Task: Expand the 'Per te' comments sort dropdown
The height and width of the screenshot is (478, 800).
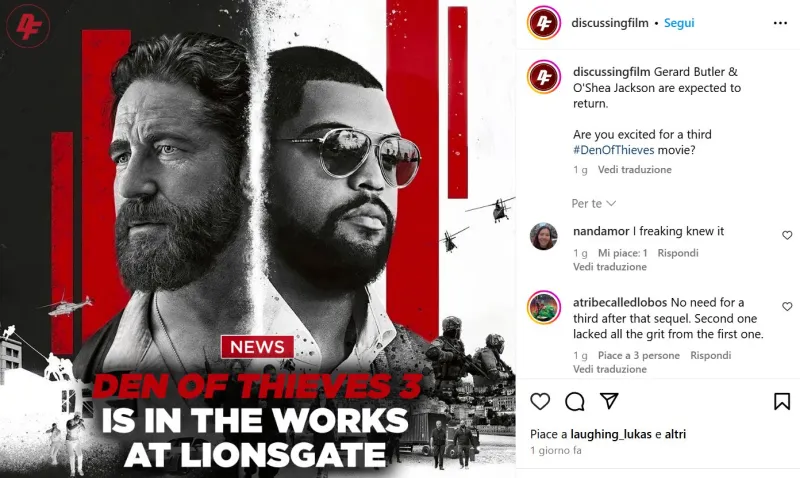Action: pyautogui.click(x=593, y=204)
